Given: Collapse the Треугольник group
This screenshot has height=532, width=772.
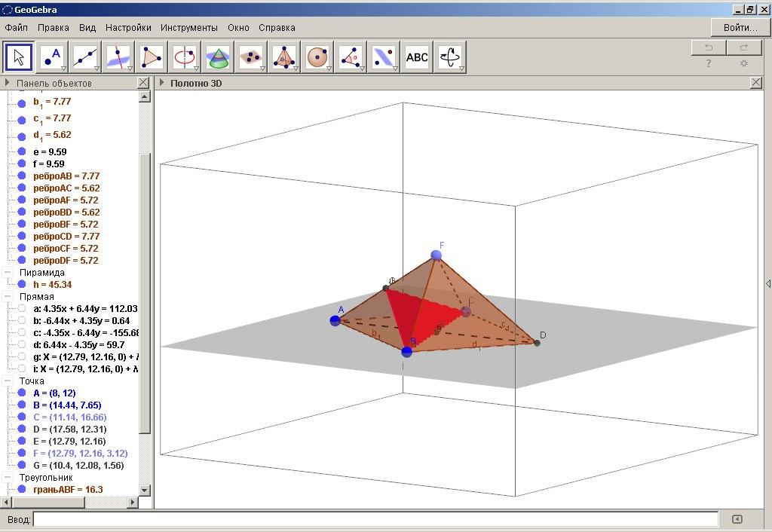Looking at the screenshot, I should click(x=8, y=477).
